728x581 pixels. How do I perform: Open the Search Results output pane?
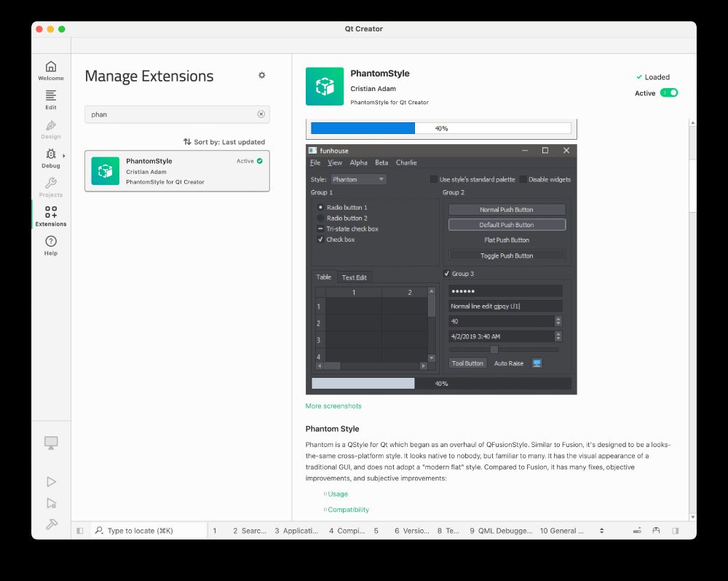[249, 530]
